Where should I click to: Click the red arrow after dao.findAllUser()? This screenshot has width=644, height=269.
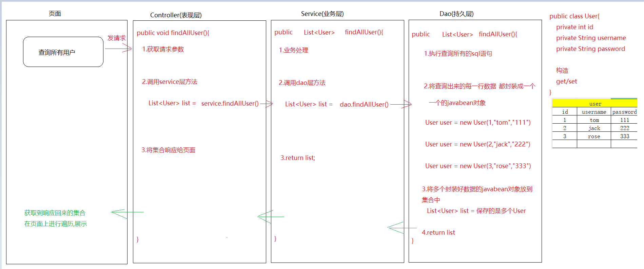401,105
